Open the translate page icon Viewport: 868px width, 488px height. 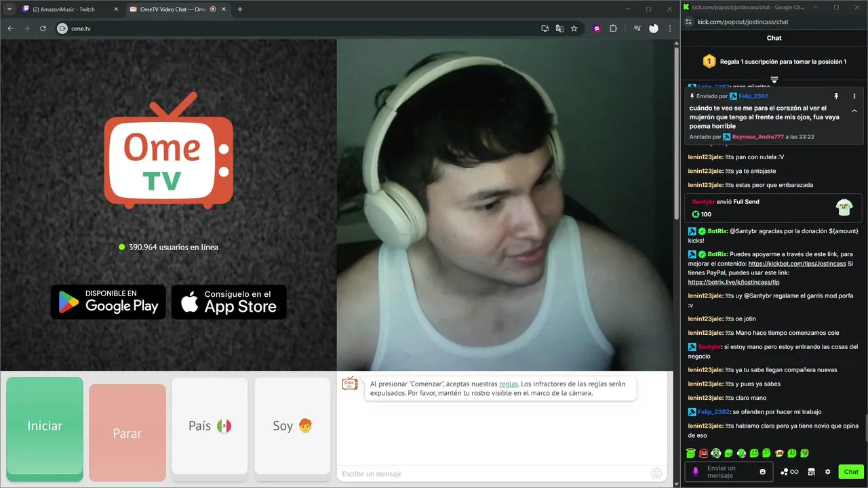(x=559, y=28)
